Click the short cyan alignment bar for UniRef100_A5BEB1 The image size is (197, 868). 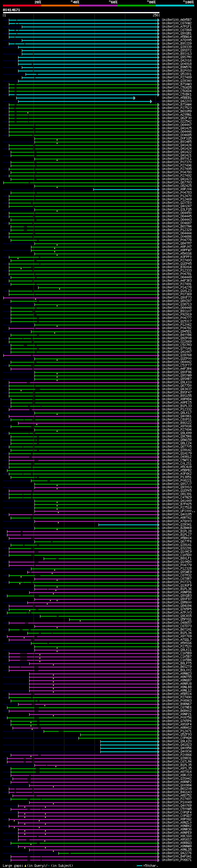pyautogui.click(x=76, y=98)
